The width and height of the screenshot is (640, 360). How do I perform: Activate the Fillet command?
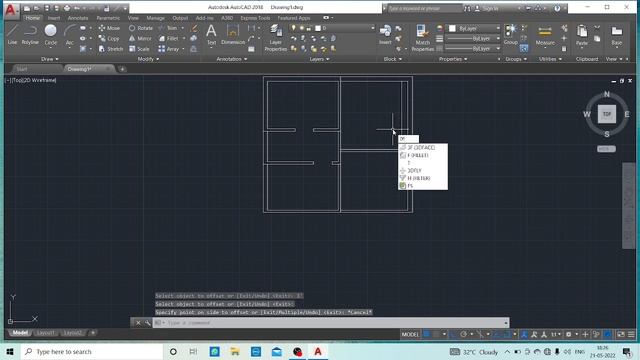click(x=169, y=38)
